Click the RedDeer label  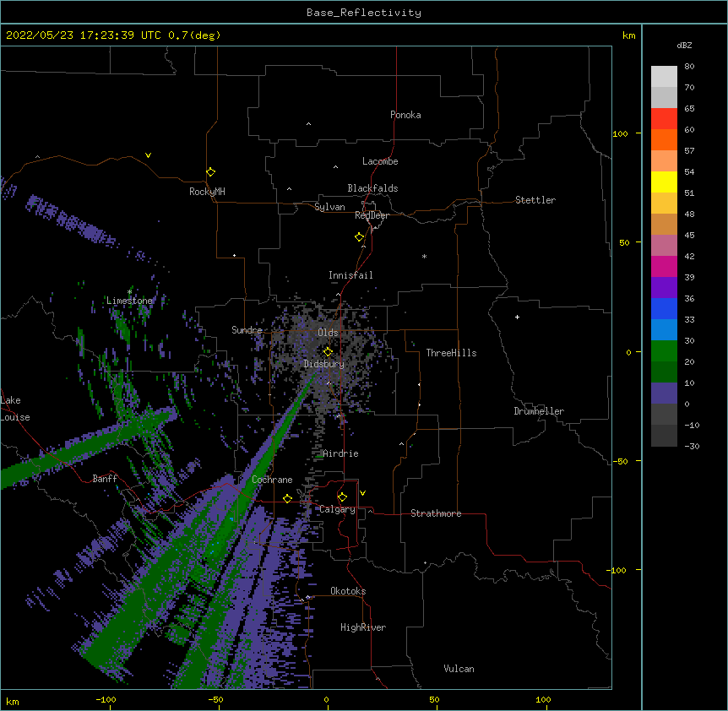click(372, 215)
